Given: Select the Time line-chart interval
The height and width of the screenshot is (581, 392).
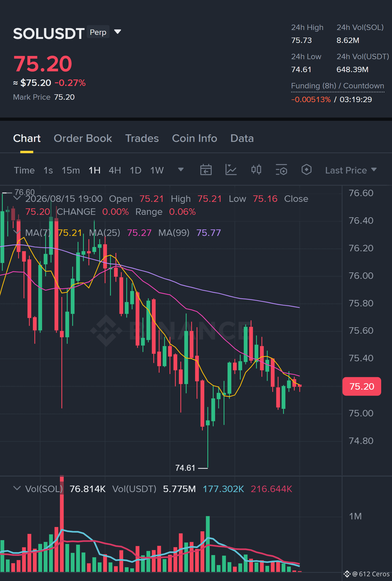Looking at the screenshot, I should [24, 170].
